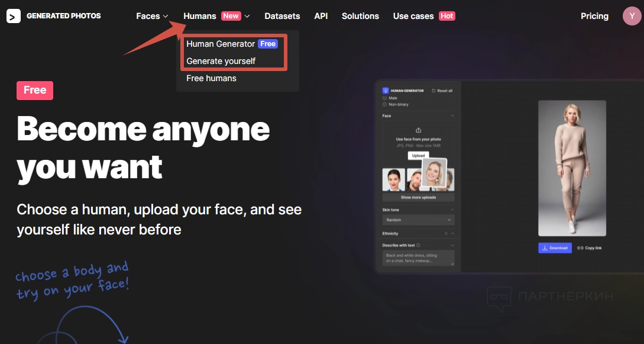This screenshot has height=344, width=644.
Task: Open the Humans menu
Action: click(200, 16)
